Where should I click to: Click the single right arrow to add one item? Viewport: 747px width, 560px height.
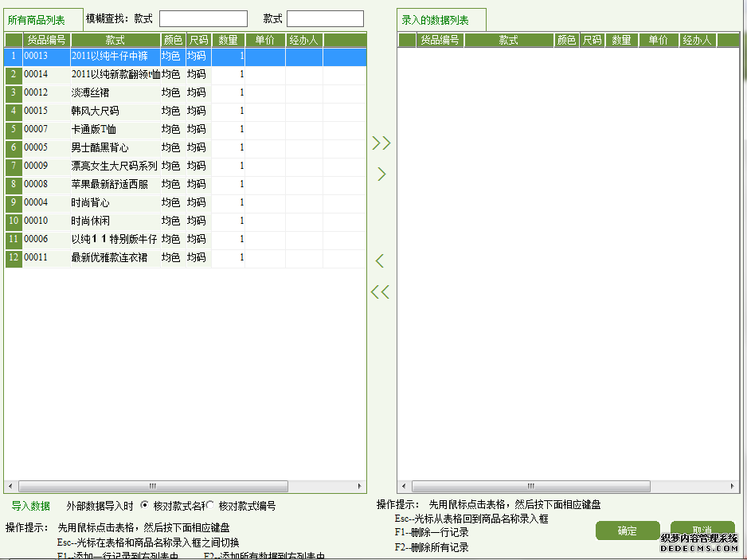pos(381,174)
